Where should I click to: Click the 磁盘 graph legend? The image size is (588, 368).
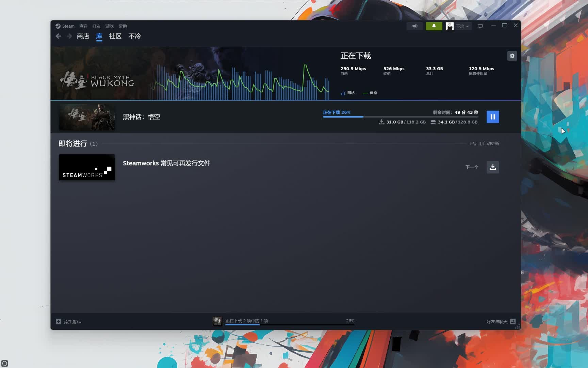click(x=370, y=93)
